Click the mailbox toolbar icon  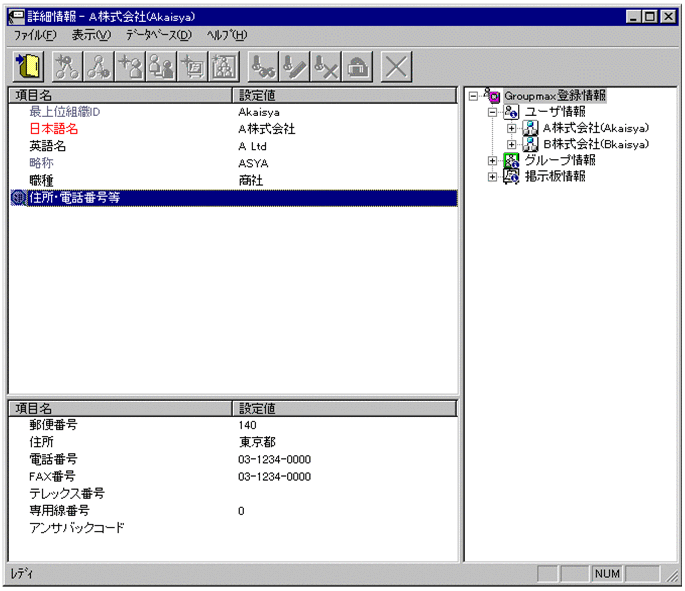(x=358, y=67)
